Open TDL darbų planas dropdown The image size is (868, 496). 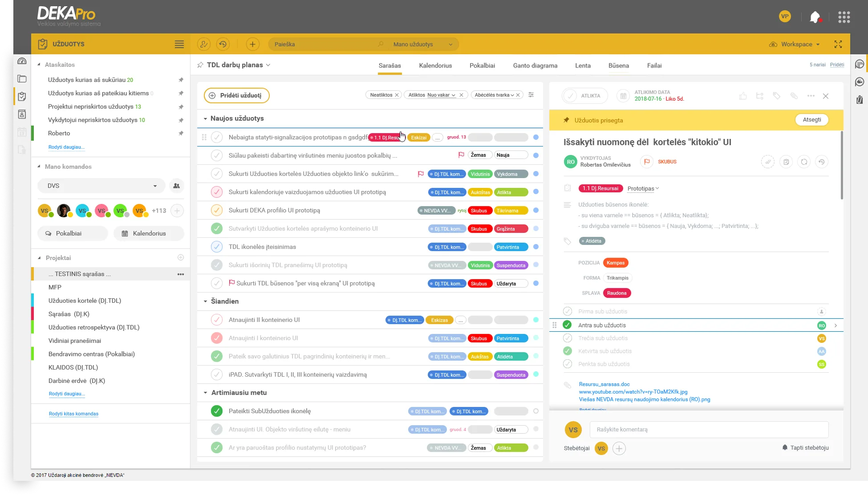(x=239, y=65)
